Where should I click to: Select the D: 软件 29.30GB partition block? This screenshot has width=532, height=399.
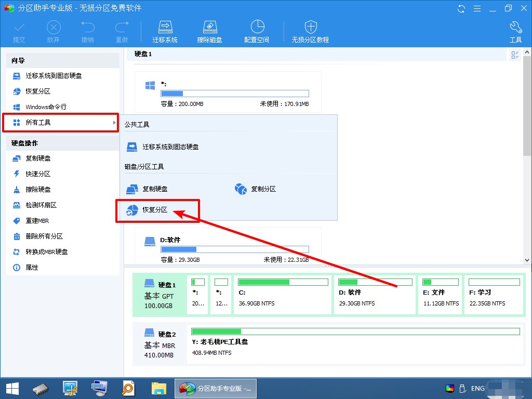375,295
